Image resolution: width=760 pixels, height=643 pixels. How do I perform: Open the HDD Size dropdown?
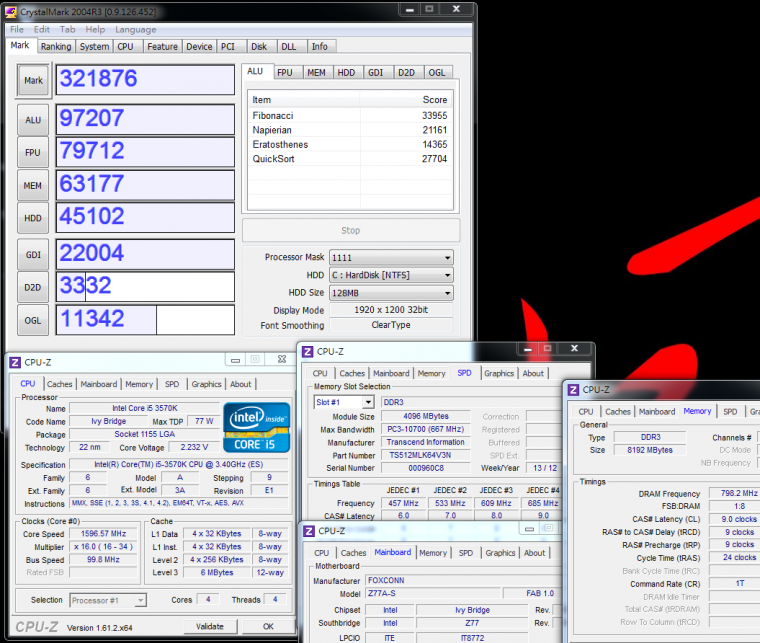[391, 293]
